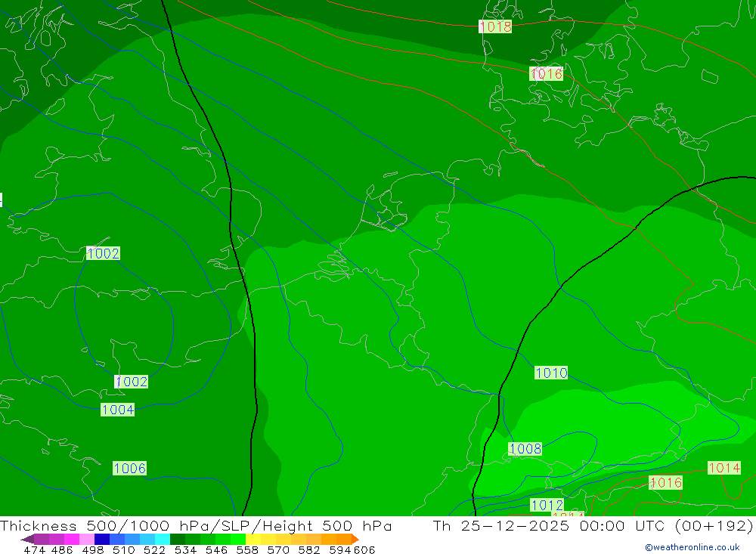Click the red 1014 isobar label
This screenshot has height=554, width=756.
tap(724, 468)
